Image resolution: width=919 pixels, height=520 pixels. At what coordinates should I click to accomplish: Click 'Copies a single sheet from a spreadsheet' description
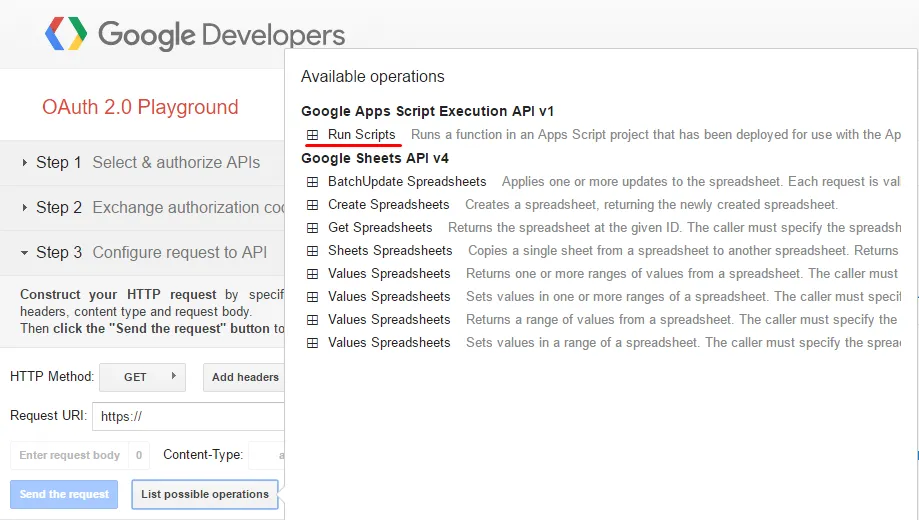[683, 251]
